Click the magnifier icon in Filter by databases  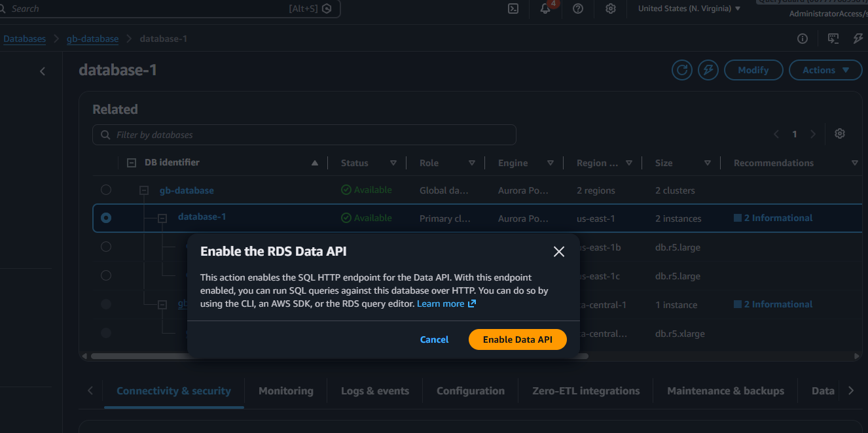pos(105,135)
